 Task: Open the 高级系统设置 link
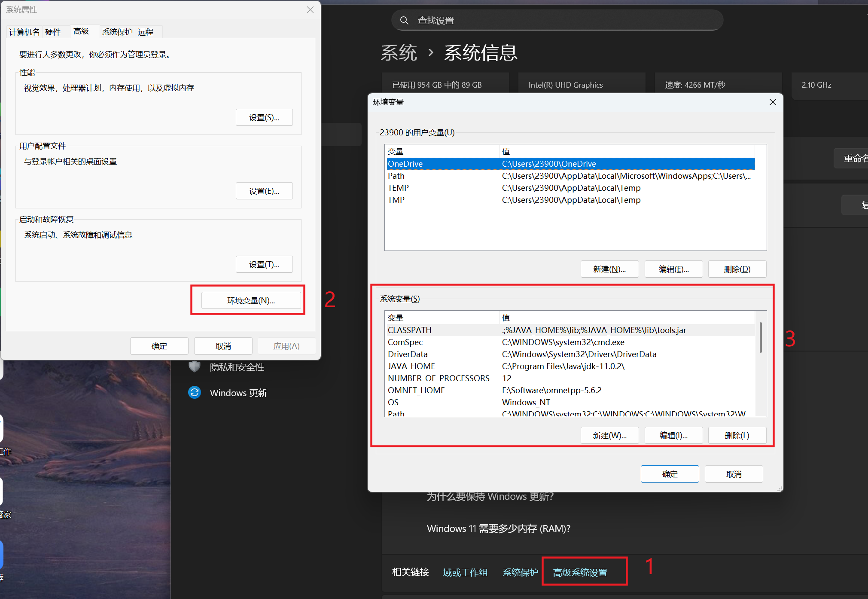[580, 572]
